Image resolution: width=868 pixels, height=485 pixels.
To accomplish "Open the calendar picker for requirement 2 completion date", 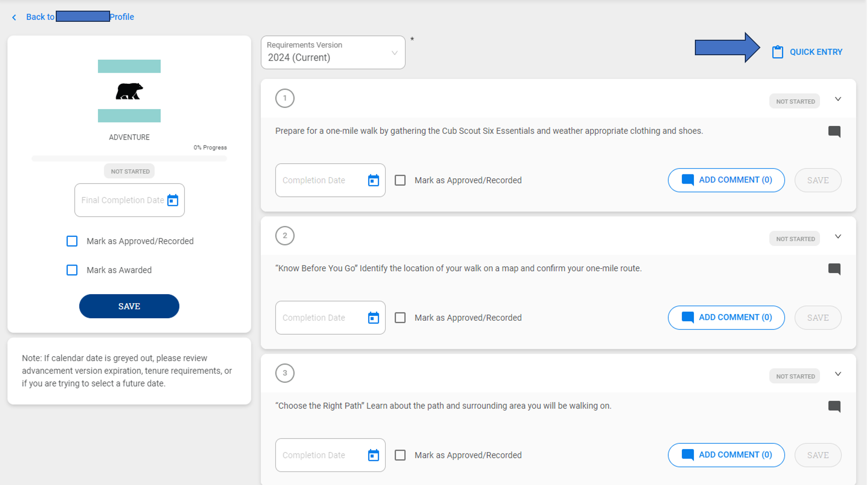I will [x=373, y=317].
